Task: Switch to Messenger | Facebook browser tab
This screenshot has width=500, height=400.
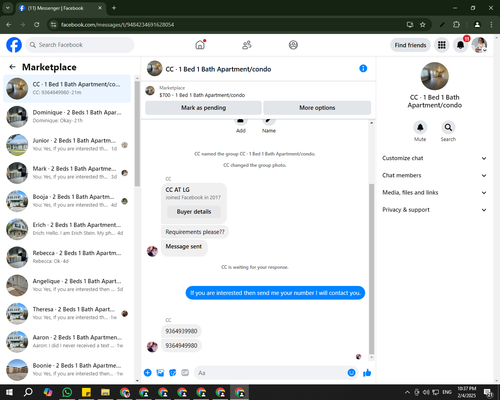Action: 61,8
